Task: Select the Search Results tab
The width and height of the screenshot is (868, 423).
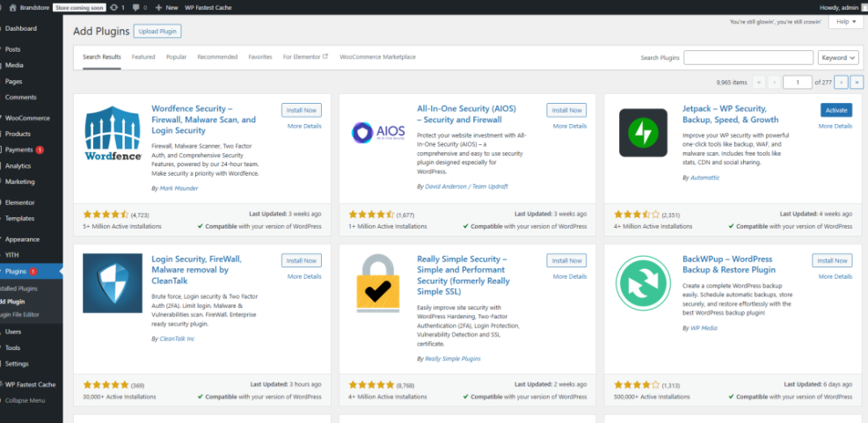Action: (102, 57)
